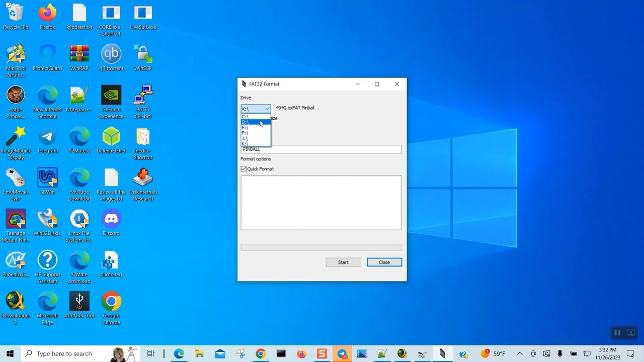Open the taskbar clock and calendar
This screenshot has height=362, width=644.
(x=608, y=353)
